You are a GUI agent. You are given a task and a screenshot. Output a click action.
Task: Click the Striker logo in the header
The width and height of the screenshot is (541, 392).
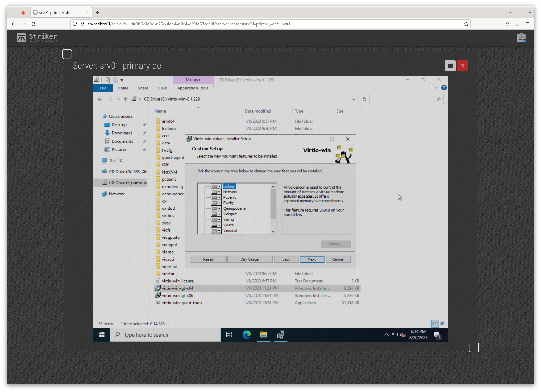(x=37, y=38)
